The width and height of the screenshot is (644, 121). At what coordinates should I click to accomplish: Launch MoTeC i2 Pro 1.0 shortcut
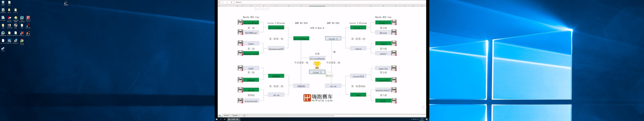(28, 19)
